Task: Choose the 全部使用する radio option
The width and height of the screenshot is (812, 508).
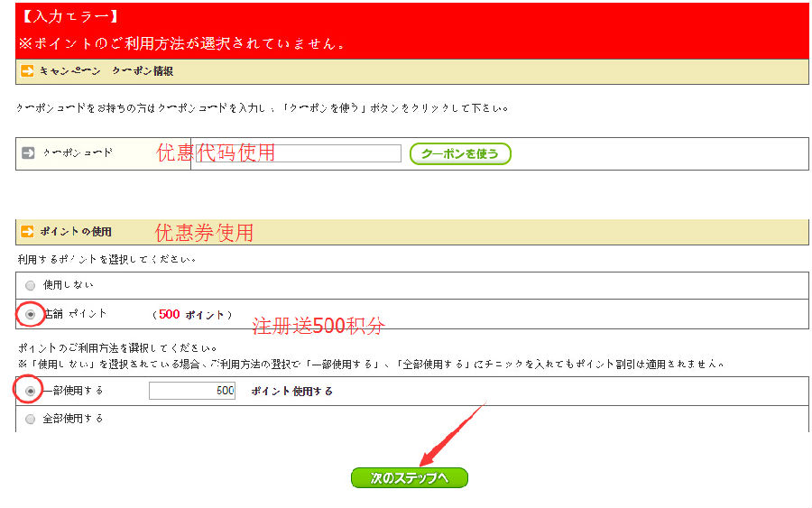Action: pos(31,419)
